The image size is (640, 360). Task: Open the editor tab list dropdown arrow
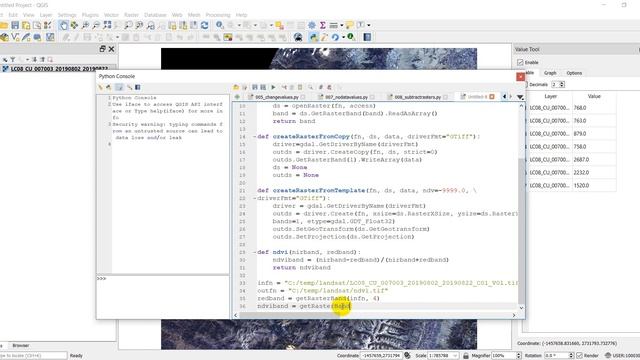[520, 97]
